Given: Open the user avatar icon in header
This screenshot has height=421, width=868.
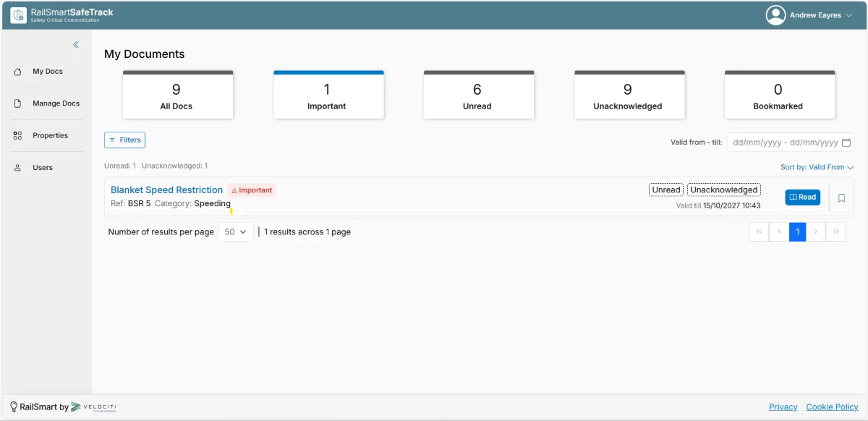Looking at the screenshot, I should 775,14.
